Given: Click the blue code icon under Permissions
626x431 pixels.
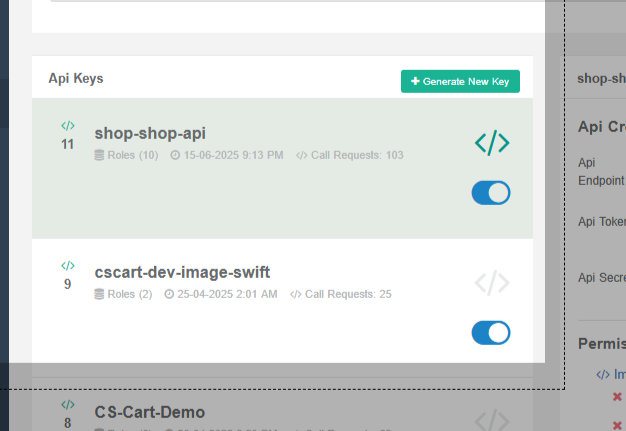Looking at the screenshot, I should (603, 375).
